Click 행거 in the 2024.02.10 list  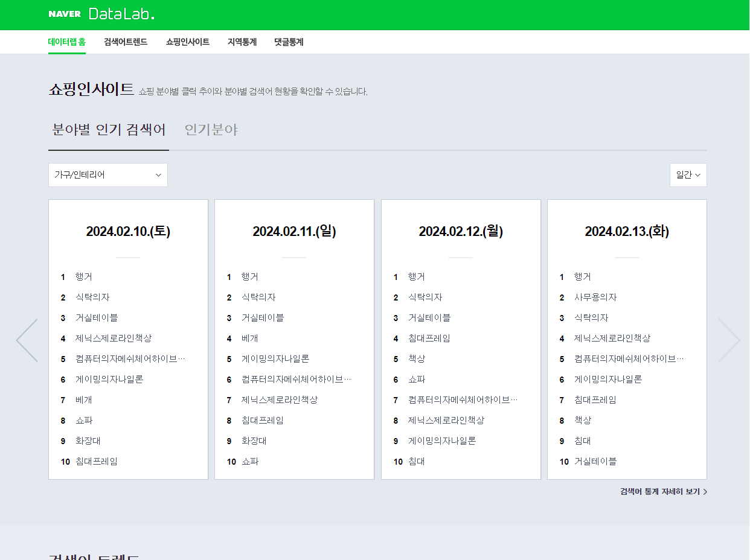[84, 277]
